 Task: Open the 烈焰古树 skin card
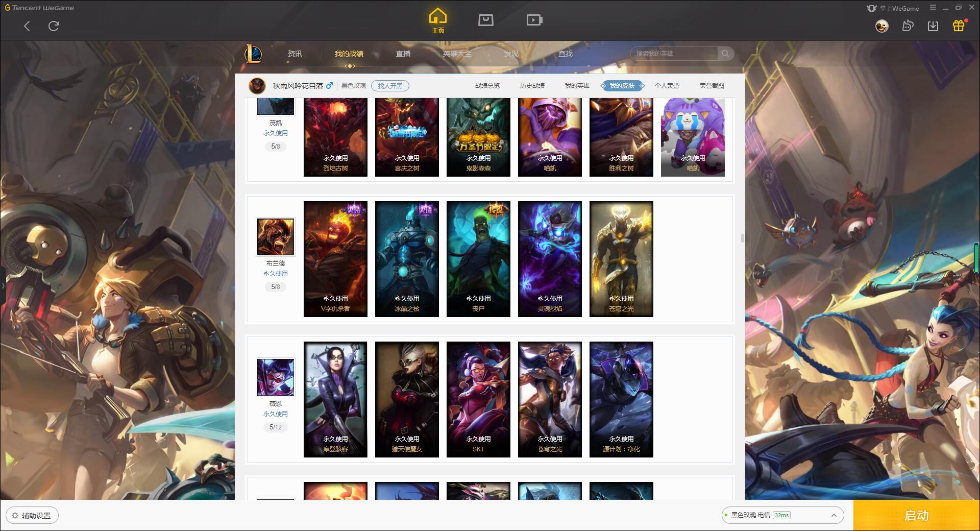click(x=335, y=137)
